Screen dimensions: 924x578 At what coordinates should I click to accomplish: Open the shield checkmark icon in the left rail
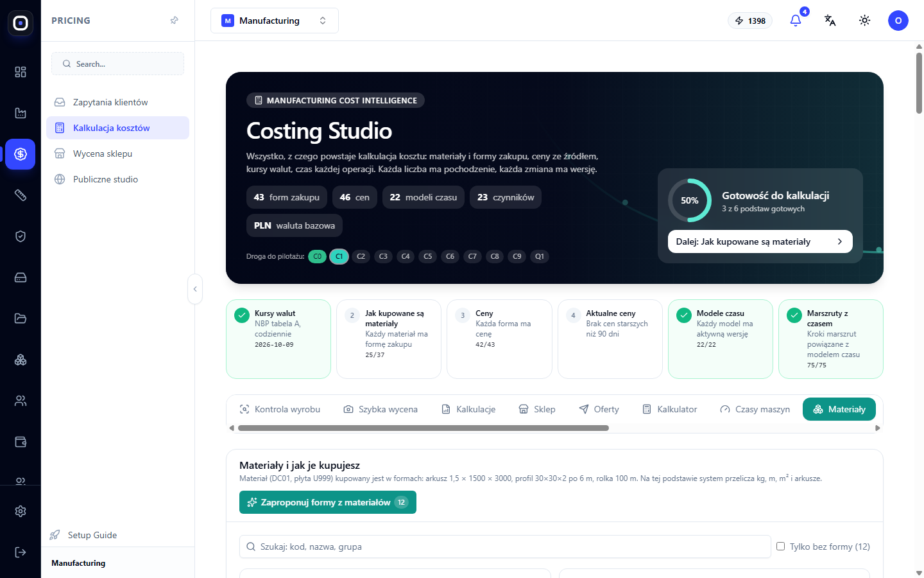(21, 236)
